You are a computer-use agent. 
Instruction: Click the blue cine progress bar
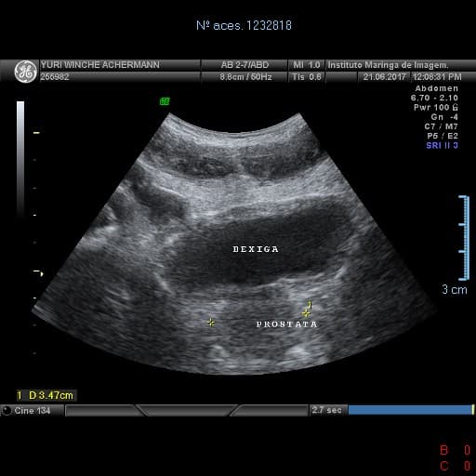410,410
